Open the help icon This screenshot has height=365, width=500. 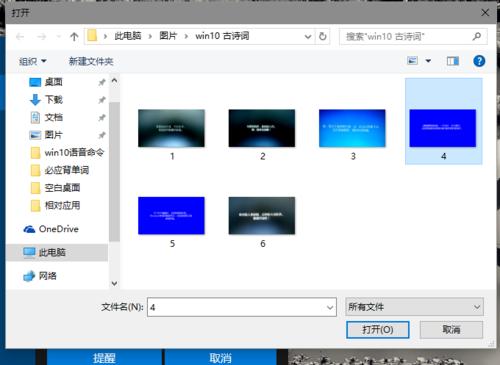tap(479, 61)
